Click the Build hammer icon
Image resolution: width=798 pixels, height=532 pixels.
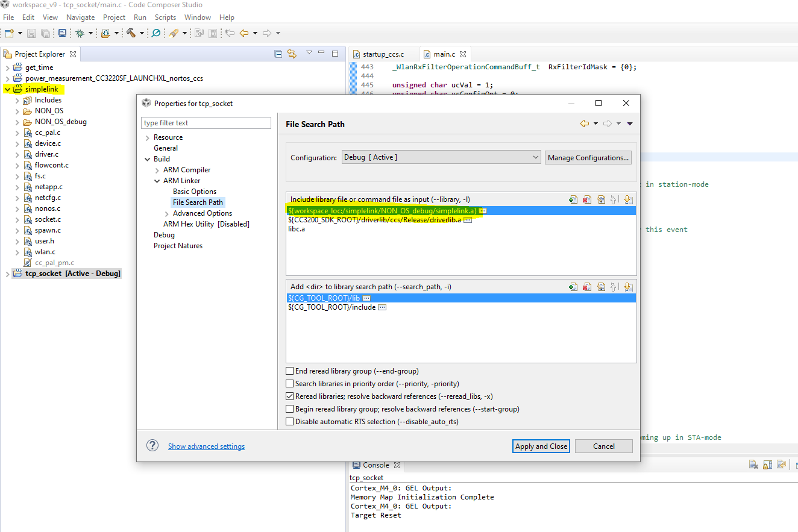point(131,33)
